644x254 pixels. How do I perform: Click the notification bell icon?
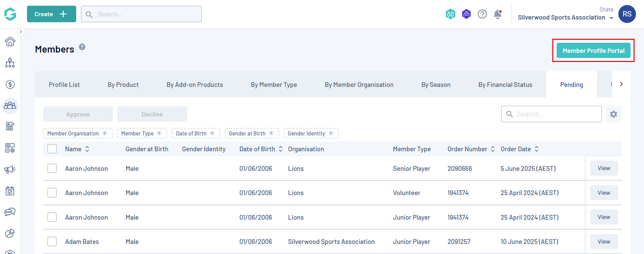click(x=498, y=14)
